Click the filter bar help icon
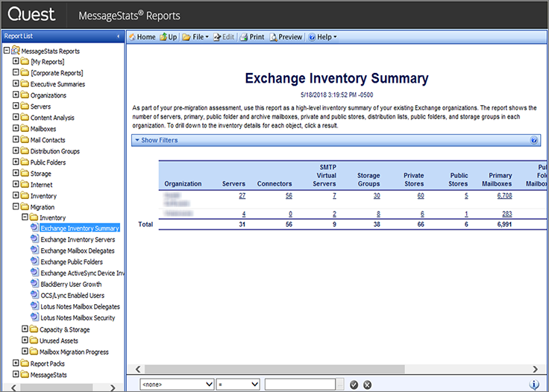Viewport: 549px width, 392px height. coord(534,140)
